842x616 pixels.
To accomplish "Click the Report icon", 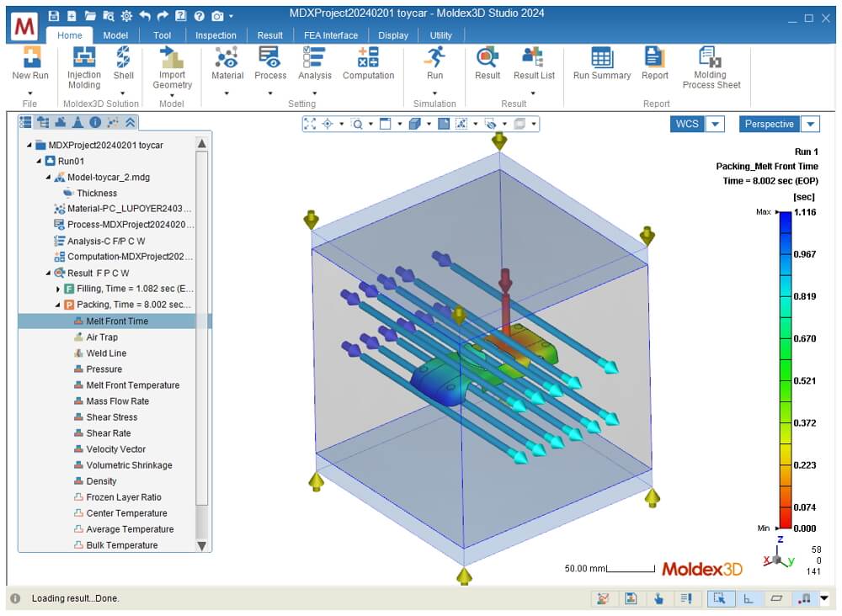I will pyautogui.click(x=654, y=58).
